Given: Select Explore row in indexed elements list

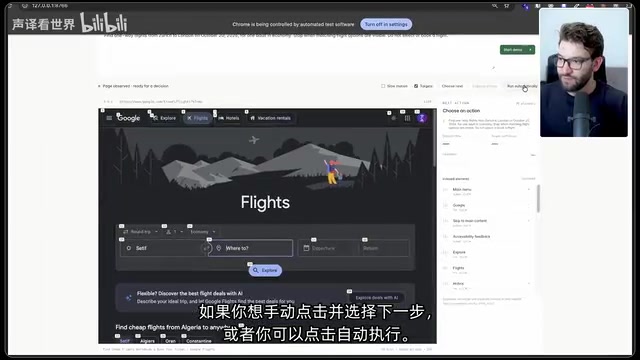Looking at the screenshot, I should 487,254.
